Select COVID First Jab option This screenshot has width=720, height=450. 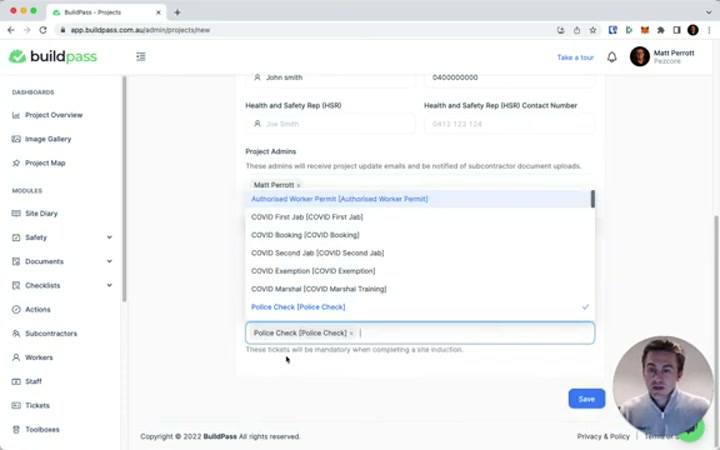(420, 217)
